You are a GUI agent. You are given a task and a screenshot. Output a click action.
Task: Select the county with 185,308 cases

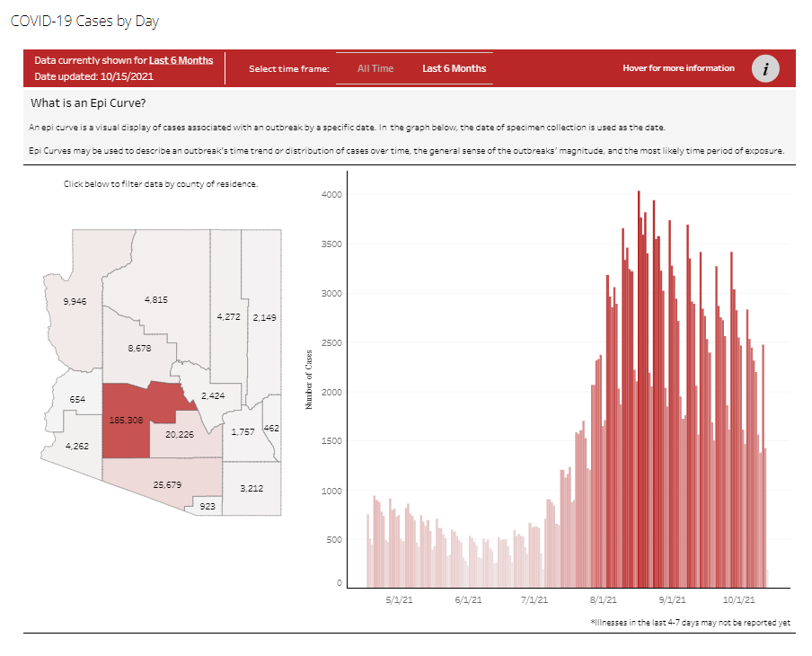(126, 420)
